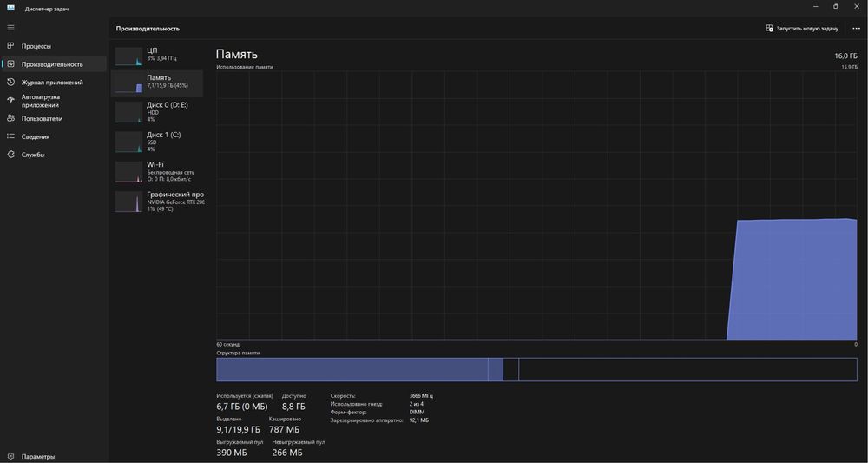Click the 266 МБ non-paged pool value
The image size is (868, 463).
(x=287, y=453)
